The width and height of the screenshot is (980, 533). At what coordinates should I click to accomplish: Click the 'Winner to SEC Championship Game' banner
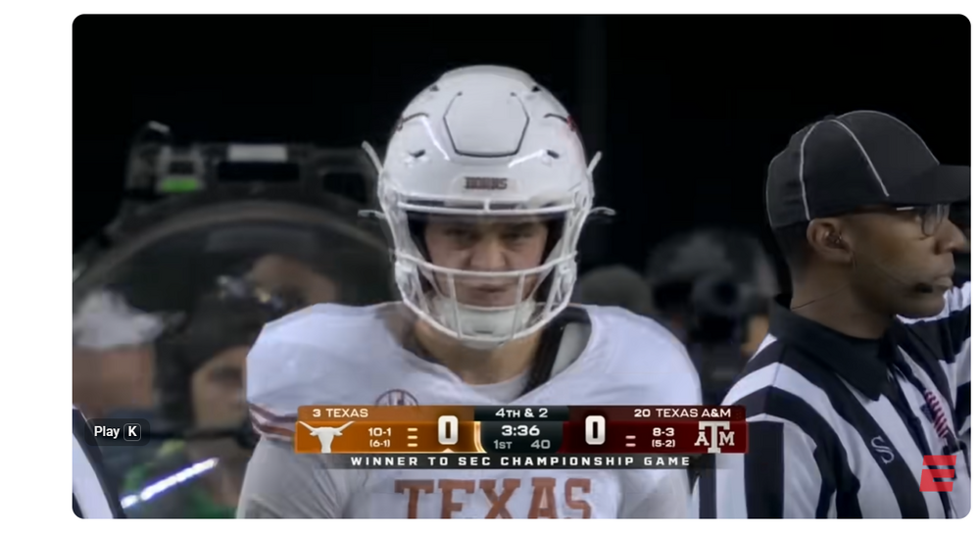[x=520, y=461]
